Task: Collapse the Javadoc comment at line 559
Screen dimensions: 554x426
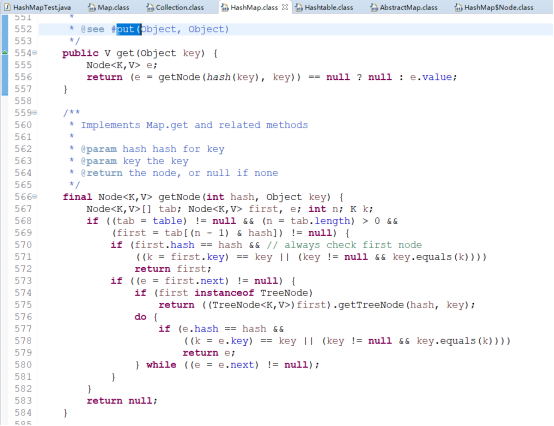Action: pyautogui.click(x=35, y=113)
